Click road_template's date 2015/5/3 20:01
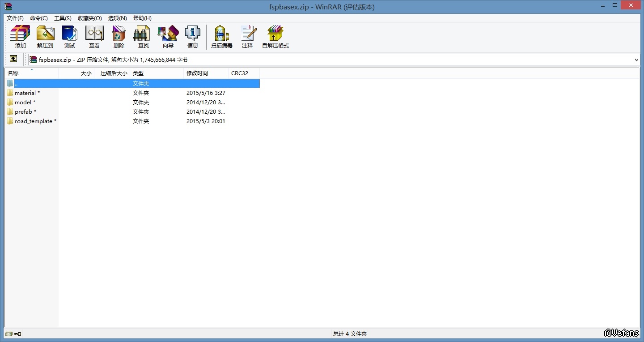Image resolution: width=644 pixels, height=342 pixels. [x=206, y=121]
